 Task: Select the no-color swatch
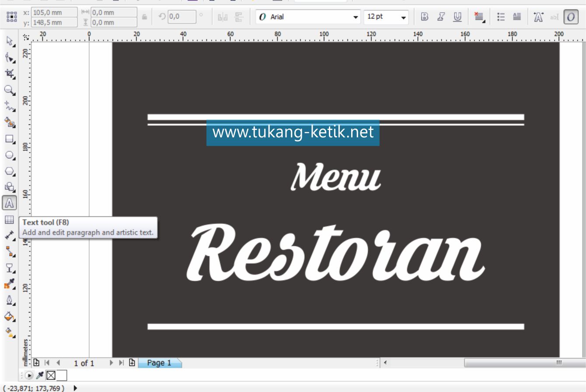coord(51,375)
